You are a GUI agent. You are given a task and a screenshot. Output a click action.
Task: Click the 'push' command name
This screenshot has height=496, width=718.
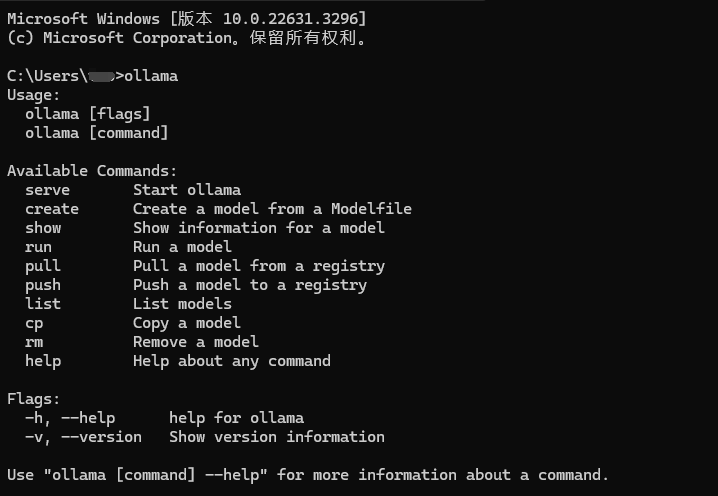coord(43,285)
